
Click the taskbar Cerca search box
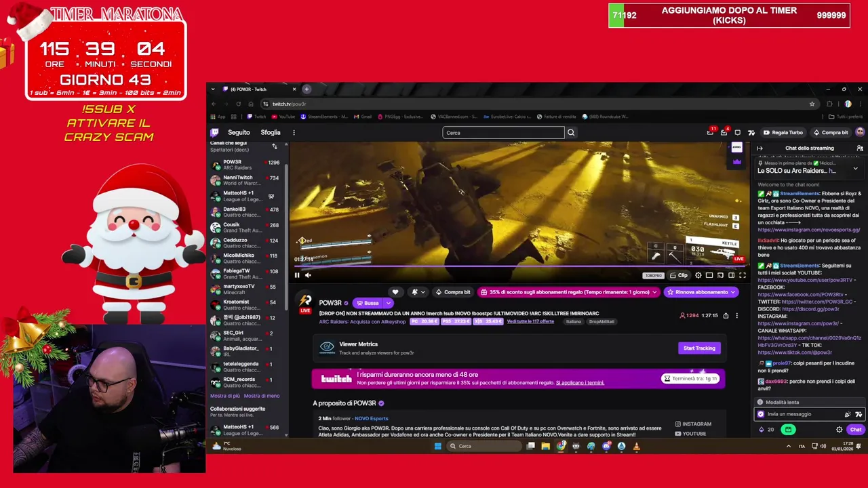click(x=484, y=446)
